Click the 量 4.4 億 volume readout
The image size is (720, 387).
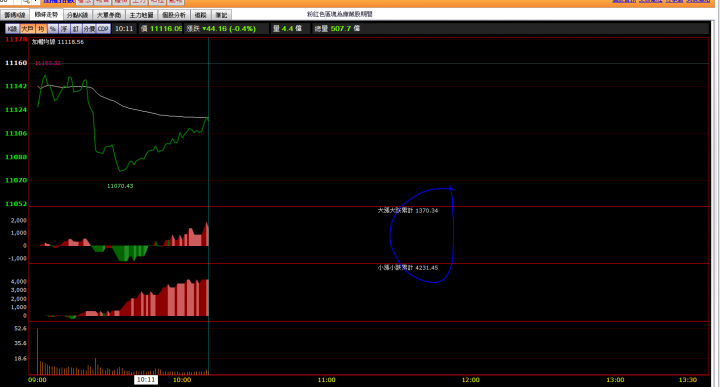287,28
